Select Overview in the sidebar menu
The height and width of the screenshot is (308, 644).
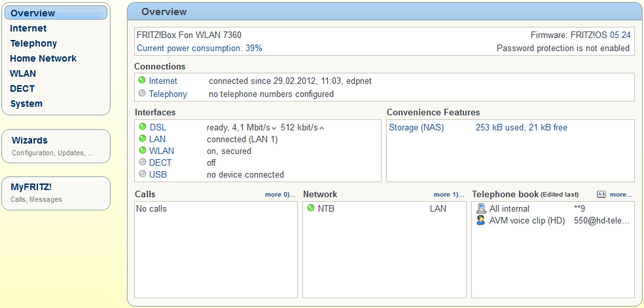pos(56,12)
